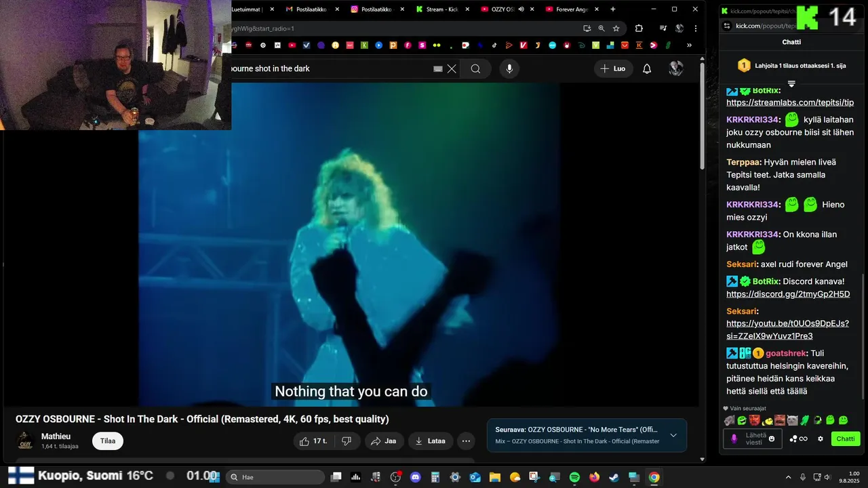Open the discord.gg invite link in chat
Image resolution: width=868 pixels, height=488 pixels.
(788, 294)
